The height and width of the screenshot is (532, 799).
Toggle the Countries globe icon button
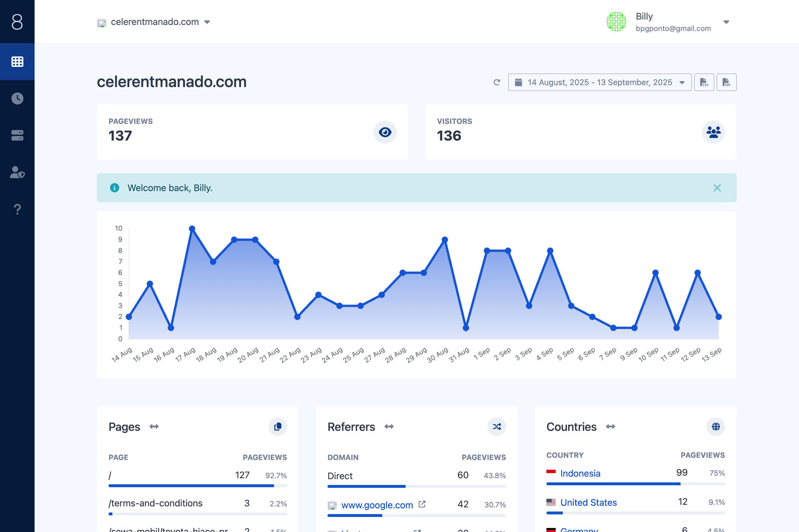coord(715,426)
